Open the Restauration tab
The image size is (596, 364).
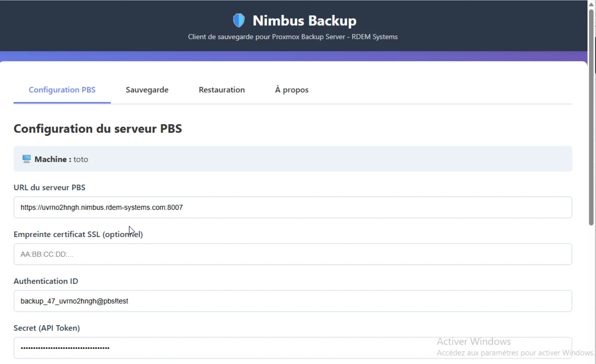point(221,90)
